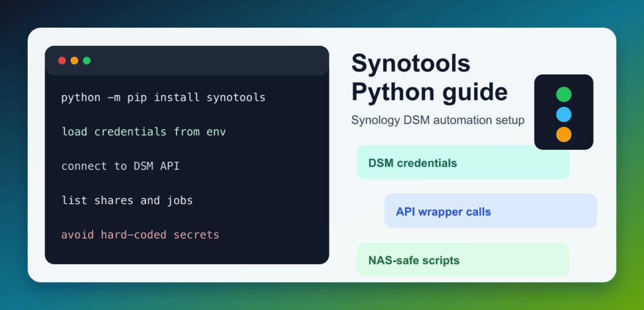The height and width of the screenshot is (310, 644).
Task: Select the blue circle in traffic-light icon
Action: pyautogui.click(x=564, y=114)
